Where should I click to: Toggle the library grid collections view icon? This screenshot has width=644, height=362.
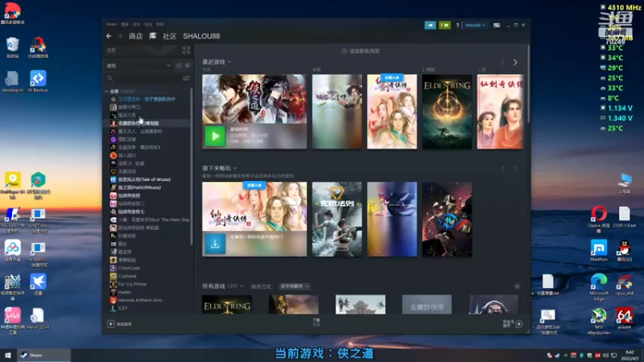click(186, 50)
